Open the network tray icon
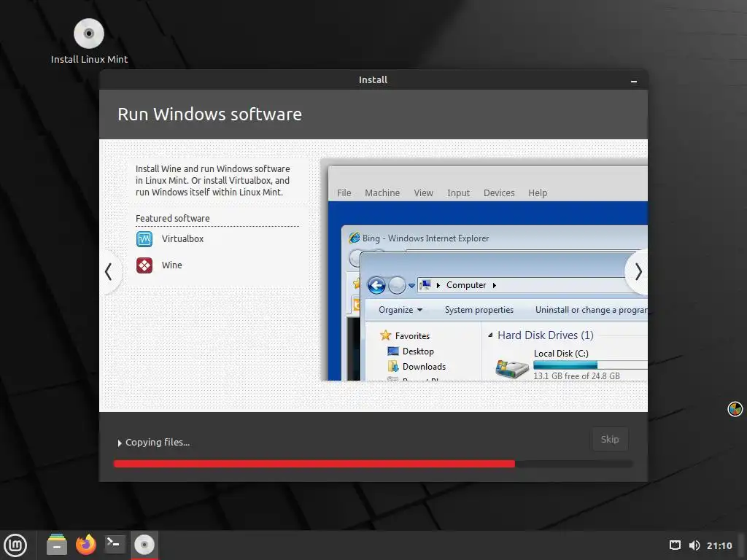The image size is (747, 560). pyautogui.click(x=675, y=545)
